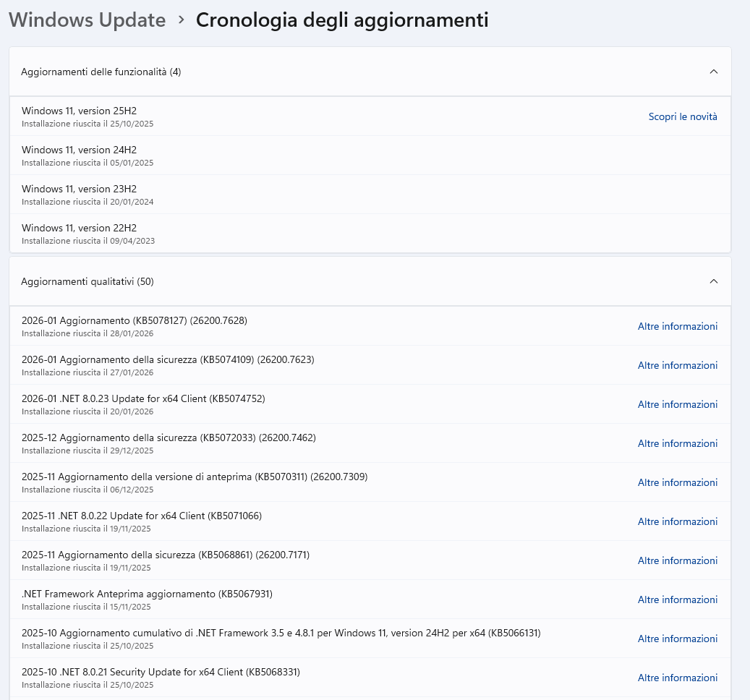This screenshot has width=750, height=700.
Task: Click the Cronologia degli aggiornamenti page heading
Action: (x=342, y=20)
